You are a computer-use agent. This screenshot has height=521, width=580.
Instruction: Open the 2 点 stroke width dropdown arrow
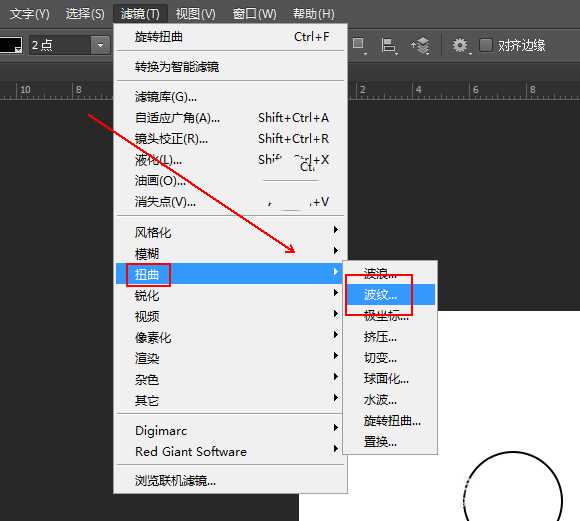click(100, 45)
